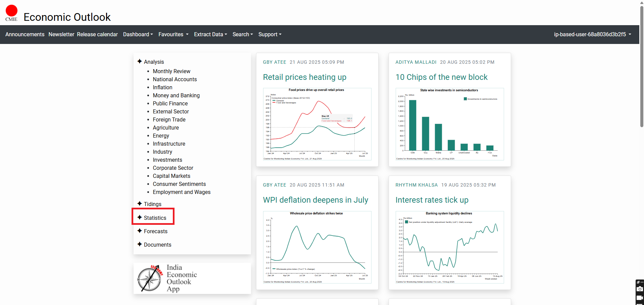Click the star icon beside Documents
Viewport: 644px width, 305px height.
pos(140,244)
